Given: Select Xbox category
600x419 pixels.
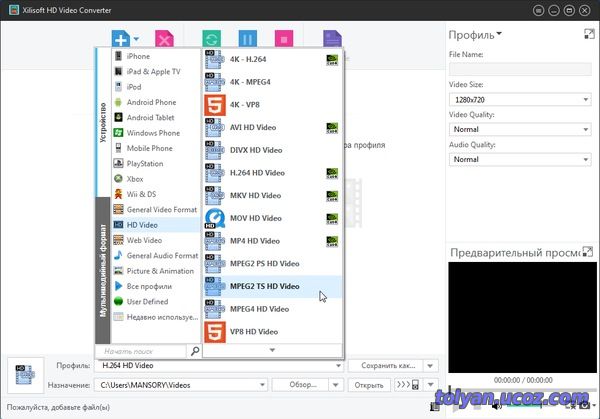Looking at the screenshot, I should (156, 179).
